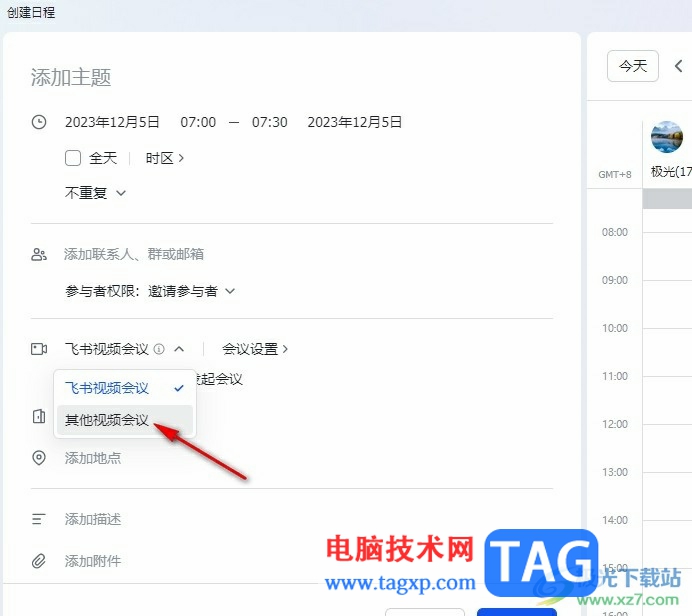Viewport: 692px width, 616px height.
Task: Select 飞书视频会议 in the dropdown list
Action: tap(125, 388)
